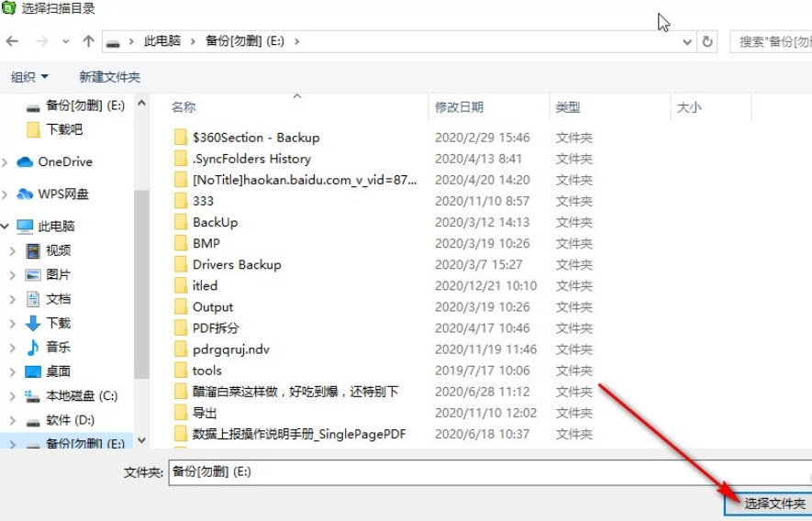Select the 数据上报操作说明手册_SinglePagePDF folder icon
Viewport: 812px width, 521px height.
[181, 435]
